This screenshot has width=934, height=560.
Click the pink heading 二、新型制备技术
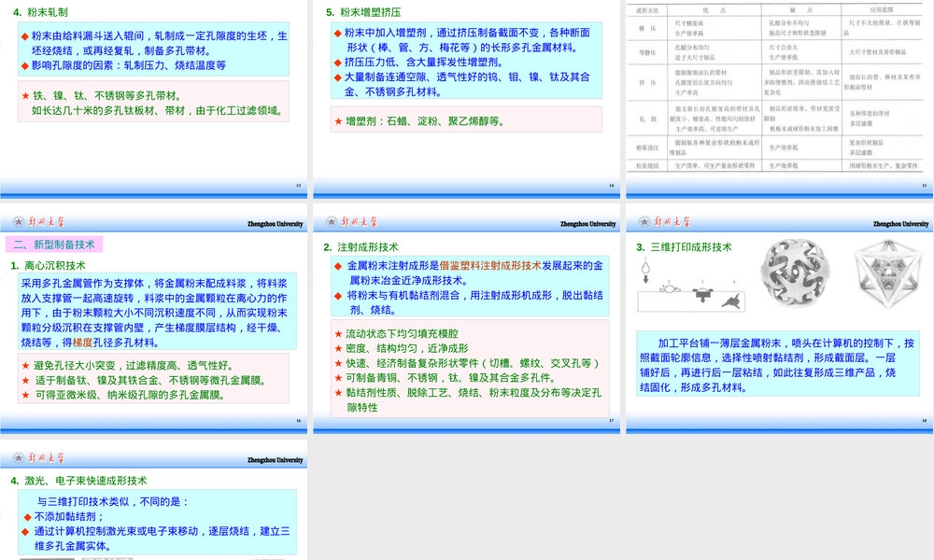click(x=54, y=245)
